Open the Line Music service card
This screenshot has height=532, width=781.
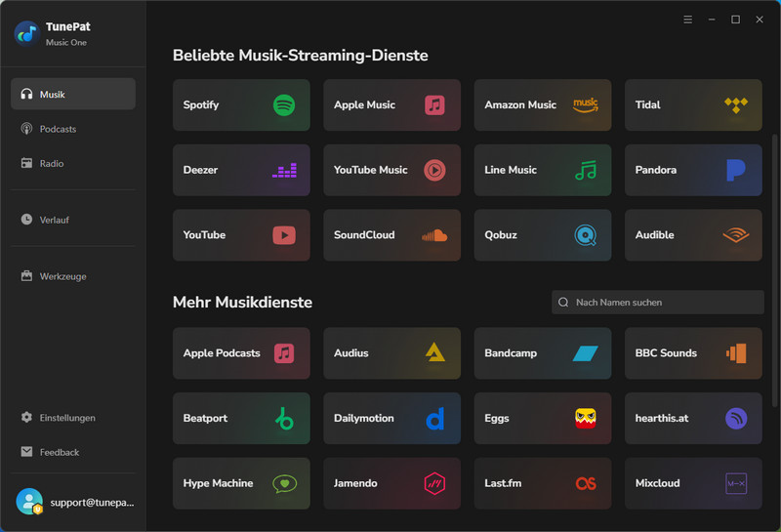tap(543, 171)
